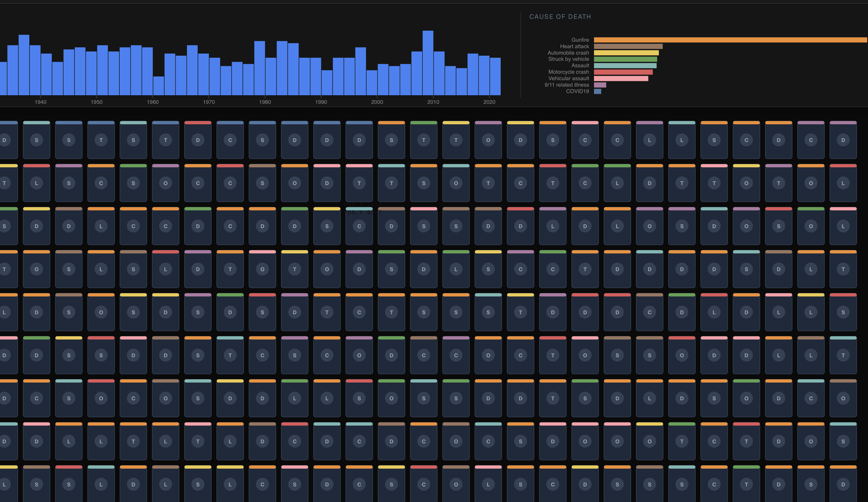Click the Cause of Death heading
Viewport: 868px width, 502px height.
tap(560, 16)
